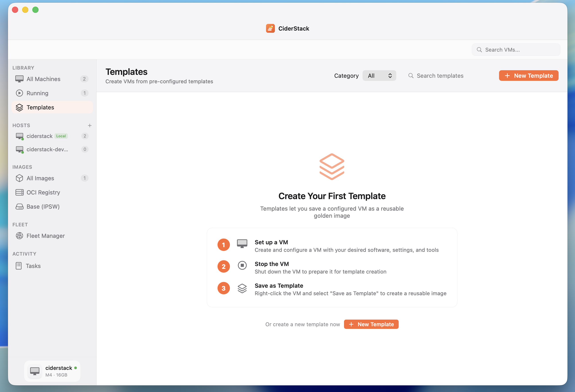
Task: Click the CiderStack app icon in titlebar
Action: [270, 28]
